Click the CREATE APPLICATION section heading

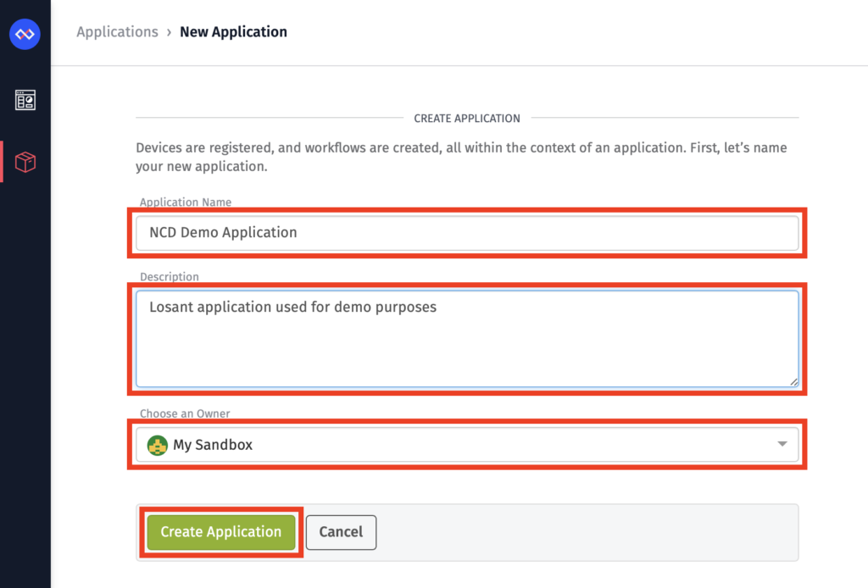pos(467,119)
